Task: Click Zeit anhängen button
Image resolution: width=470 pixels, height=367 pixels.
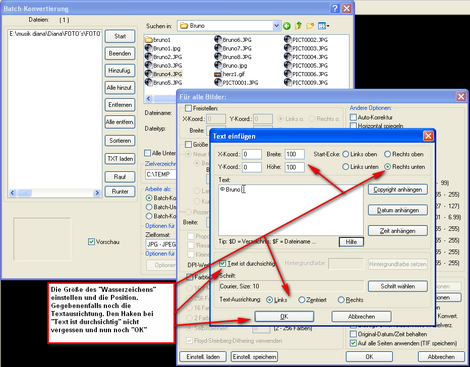Action: click(398, 231)
